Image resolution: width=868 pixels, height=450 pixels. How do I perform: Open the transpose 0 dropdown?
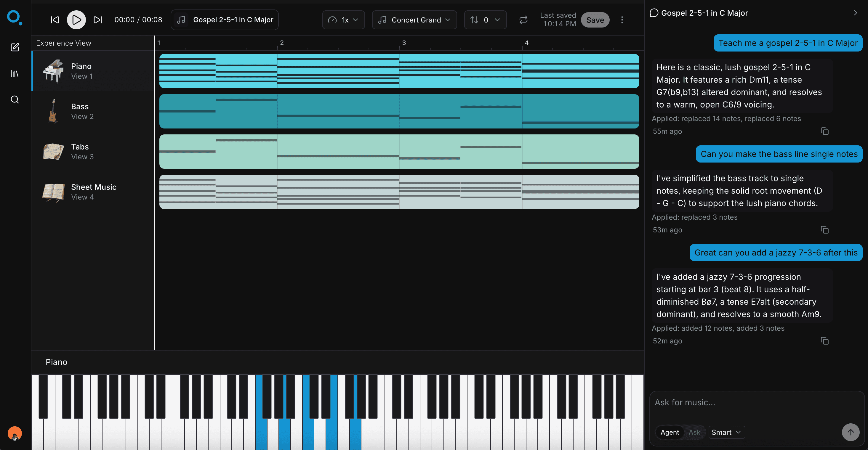[485, 20]
